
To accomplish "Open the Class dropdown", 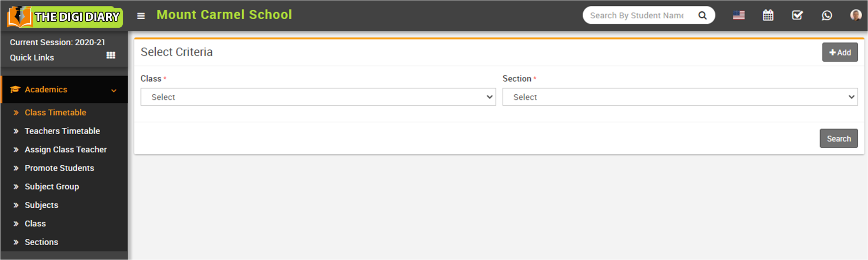I will pos(318,97).
